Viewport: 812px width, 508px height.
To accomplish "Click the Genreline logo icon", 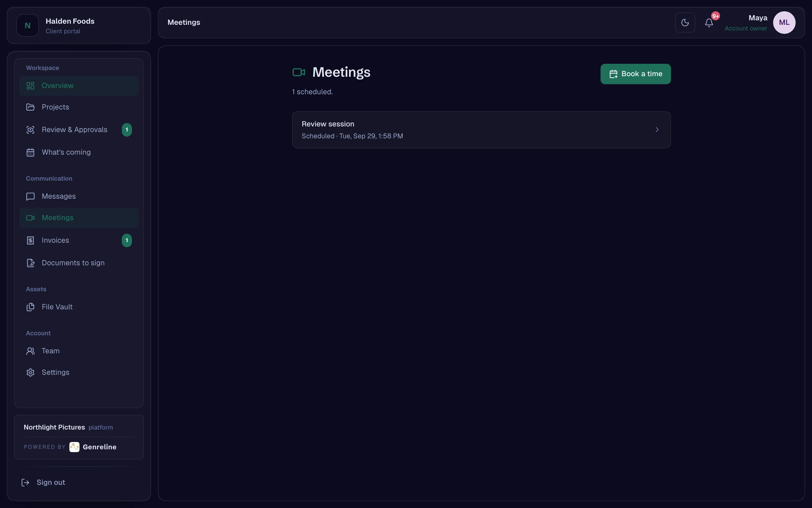I will click(74, 447).
